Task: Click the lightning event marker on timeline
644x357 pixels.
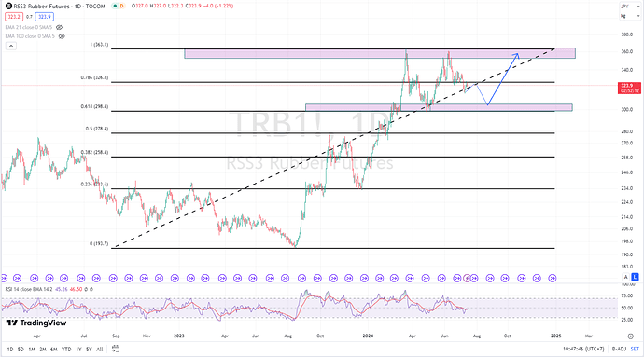Action: (467, 278)
